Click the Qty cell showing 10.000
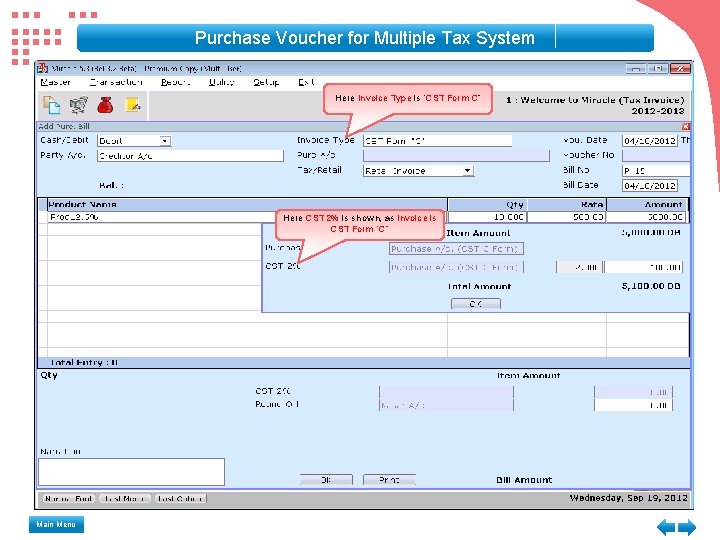This screenshot has width=720, height=540. (487, 217)
